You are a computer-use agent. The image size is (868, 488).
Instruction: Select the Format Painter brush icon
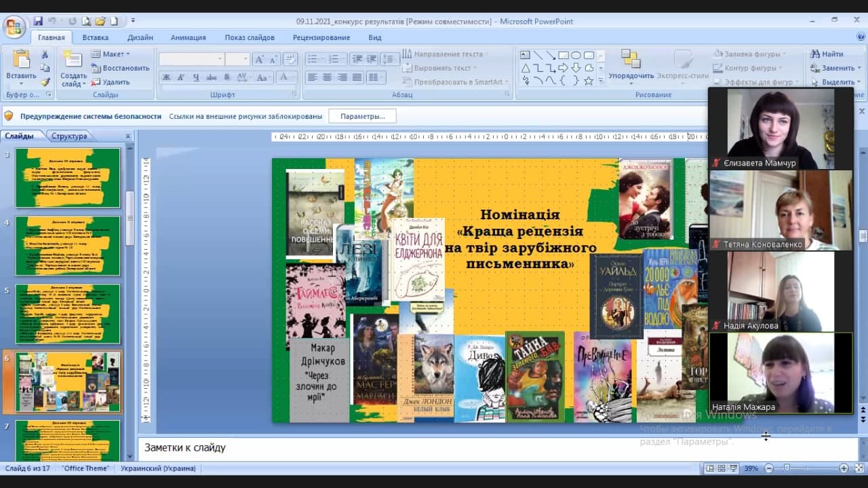(45, 82)
